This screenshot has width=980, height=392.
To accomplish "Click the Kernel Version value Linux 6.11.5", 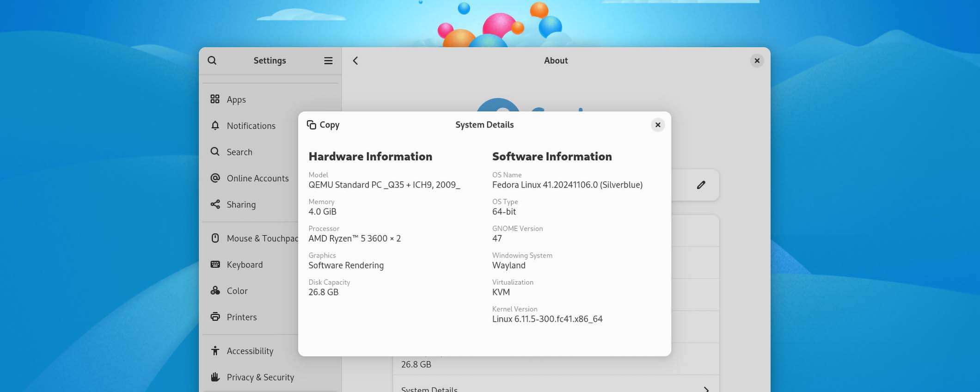I will [547, 319].
